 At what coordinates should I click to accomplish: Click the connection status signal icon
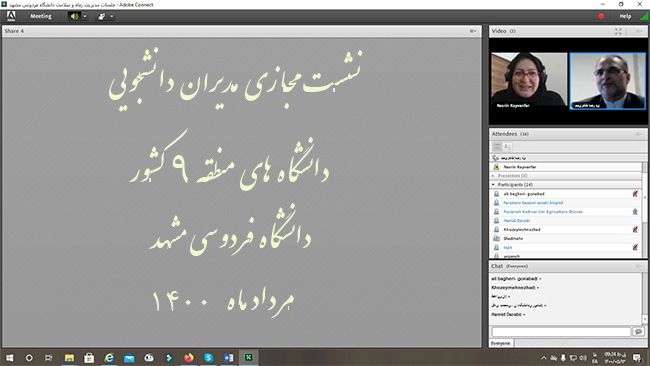click(x=644, y=16)
